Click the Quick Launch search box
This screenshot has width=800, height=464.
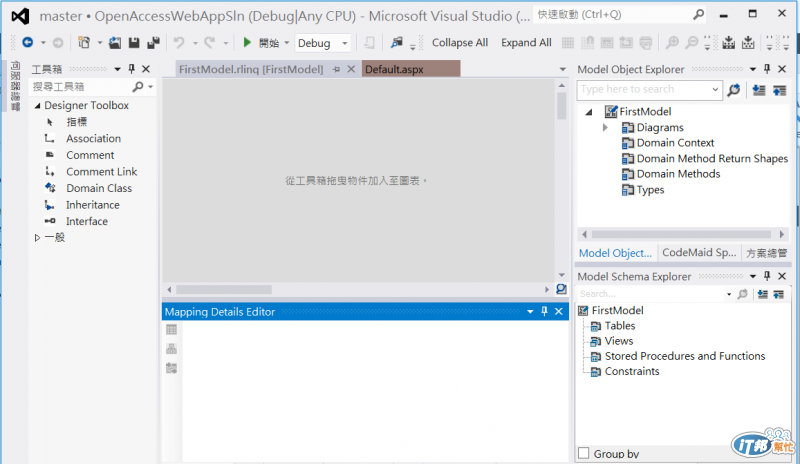coord(620,15)
